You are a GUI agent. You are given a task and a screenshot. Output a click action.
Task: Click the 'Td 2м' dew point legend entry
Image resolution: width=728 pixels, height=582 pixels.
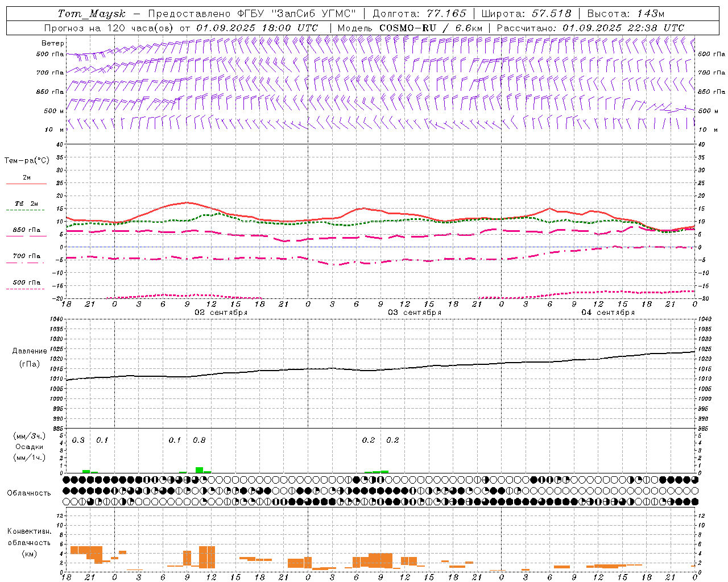26,203
